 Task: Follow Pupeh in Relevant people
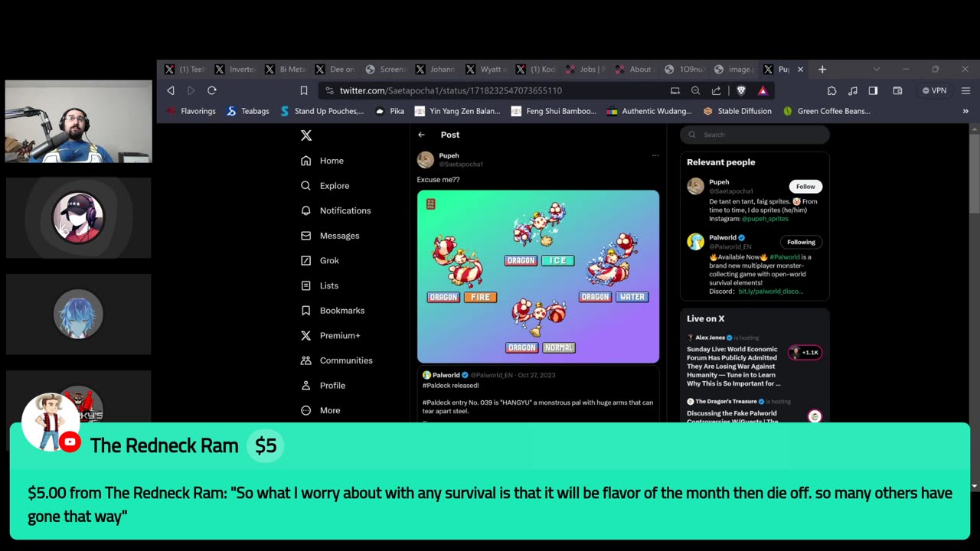(x=805, y=186)
